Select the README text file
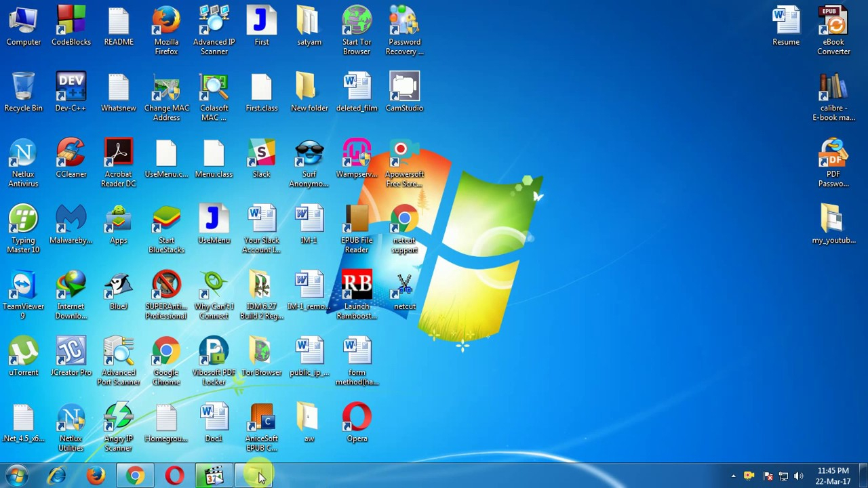Image resolution: width=868 pixels, height=488 pixels. tap(119, 27)
